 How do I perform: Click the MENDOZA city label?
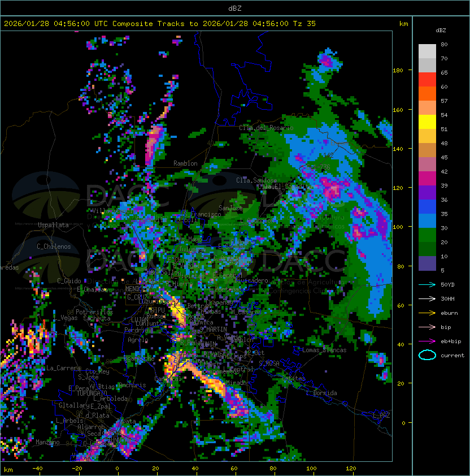136,288
